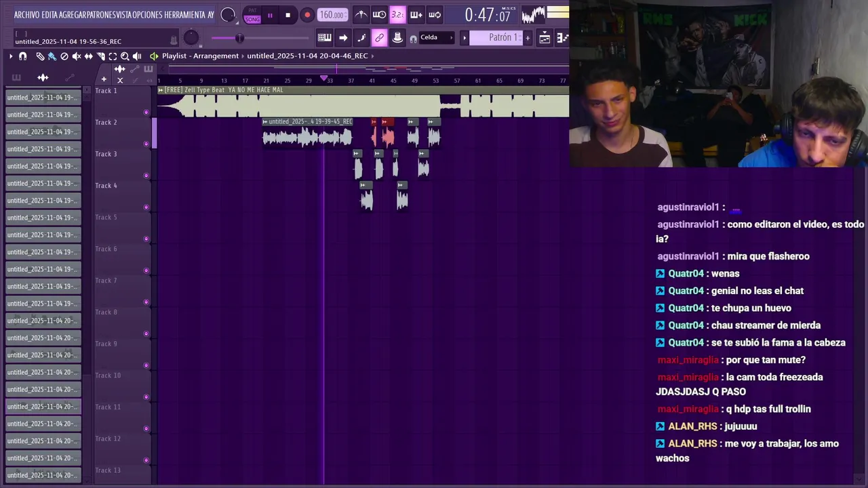Image resolution: width=868 pixels, height=488 pixels.
Task: Open untitled 19-39-45_REC clip menu arrow
Action: tap(265, 122)
